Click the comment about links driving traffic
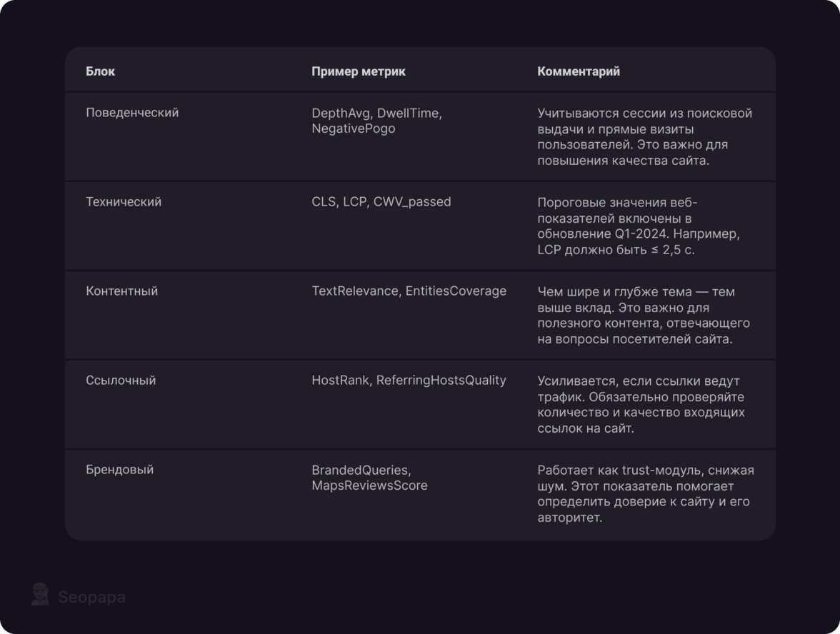 coord(641,404)
